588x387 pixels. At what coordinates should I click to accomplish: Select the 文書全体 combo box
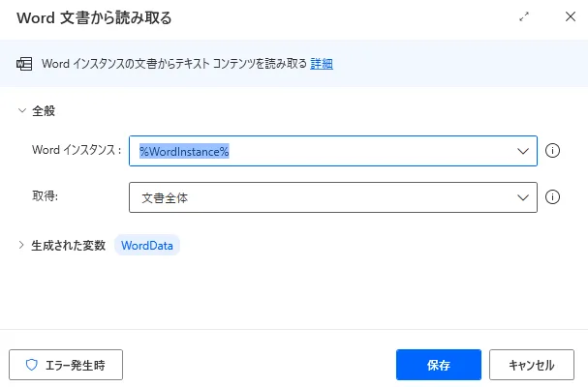(x=320, y=197)
